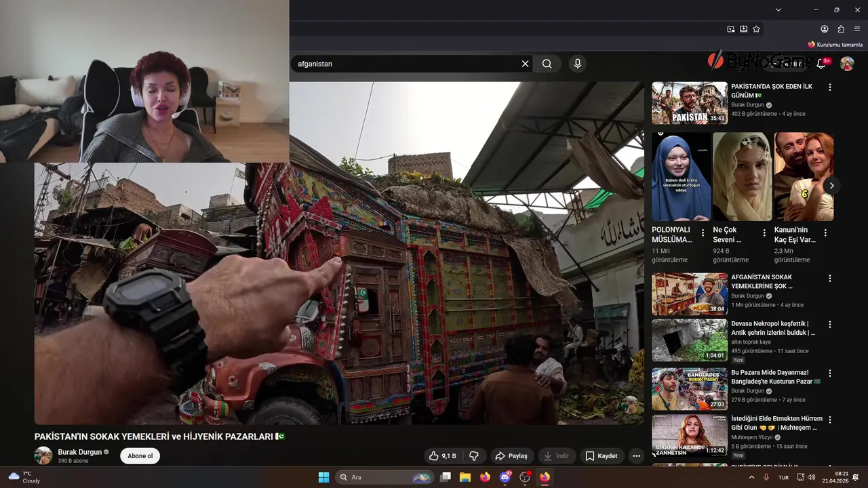Image resolution: width=868 pixels, height=488 pixels.
Task: Click the Paylaş share button
Action: (x=511, y=456)
